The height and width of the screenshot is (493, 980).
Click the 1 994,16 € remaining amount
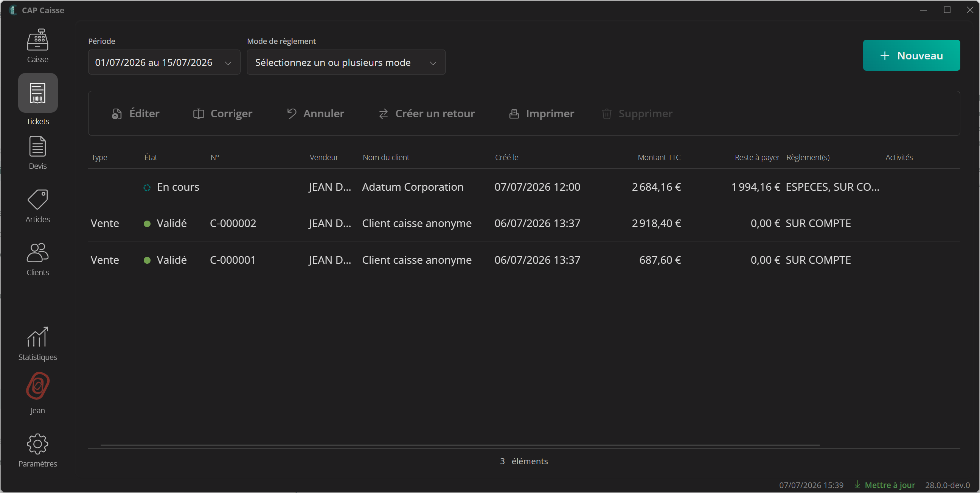pyautogui.click(x=756, y=187)
